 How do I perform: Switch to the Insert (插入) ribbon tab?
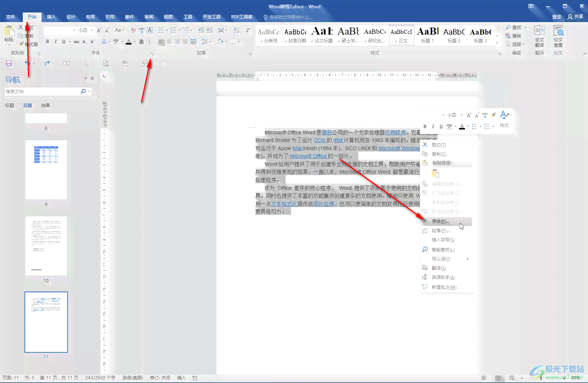tap(51, 17)
